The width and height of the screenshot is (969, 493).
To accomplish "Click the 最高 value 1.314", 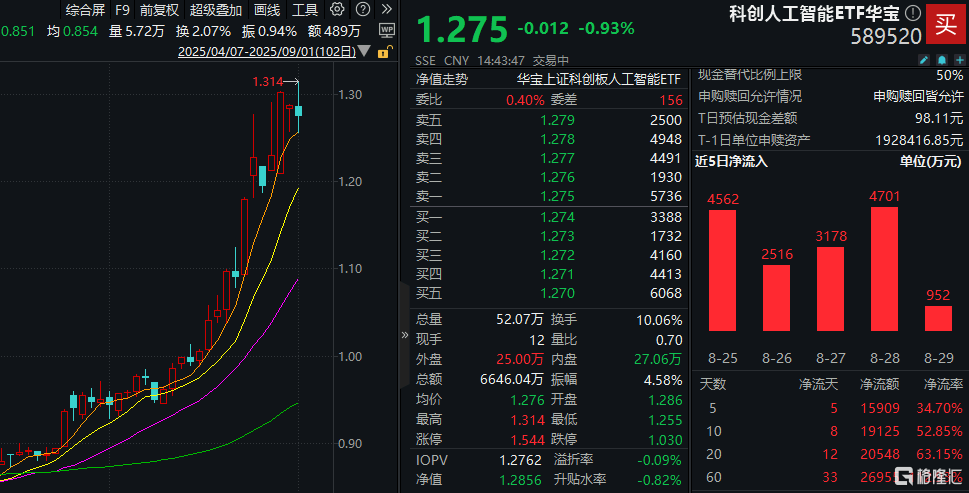I will [527, 420].
